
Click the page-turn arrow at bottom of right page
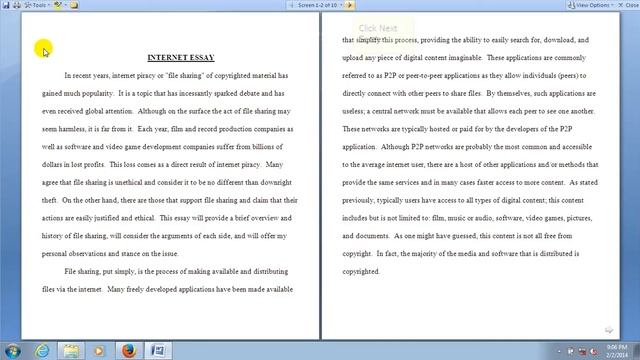[x=609, y=330]
